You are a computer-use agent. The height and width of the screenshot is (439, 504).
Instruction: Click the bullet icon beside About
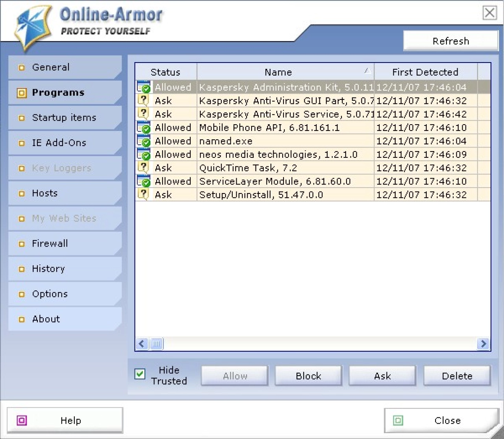(x=22, y=319)
